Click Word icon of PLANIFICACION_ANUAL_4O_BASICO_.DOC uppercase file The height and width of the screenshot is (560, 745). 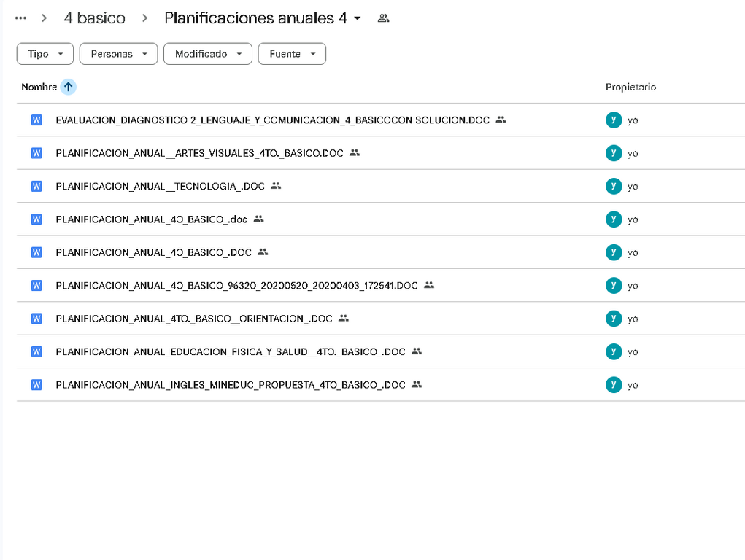click(36, 252)
